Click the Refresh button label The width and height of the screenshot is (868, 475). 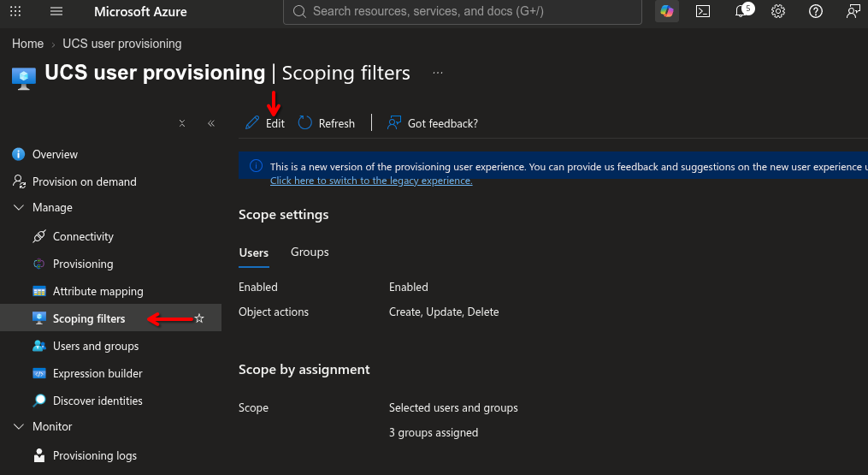pos(337,123)
